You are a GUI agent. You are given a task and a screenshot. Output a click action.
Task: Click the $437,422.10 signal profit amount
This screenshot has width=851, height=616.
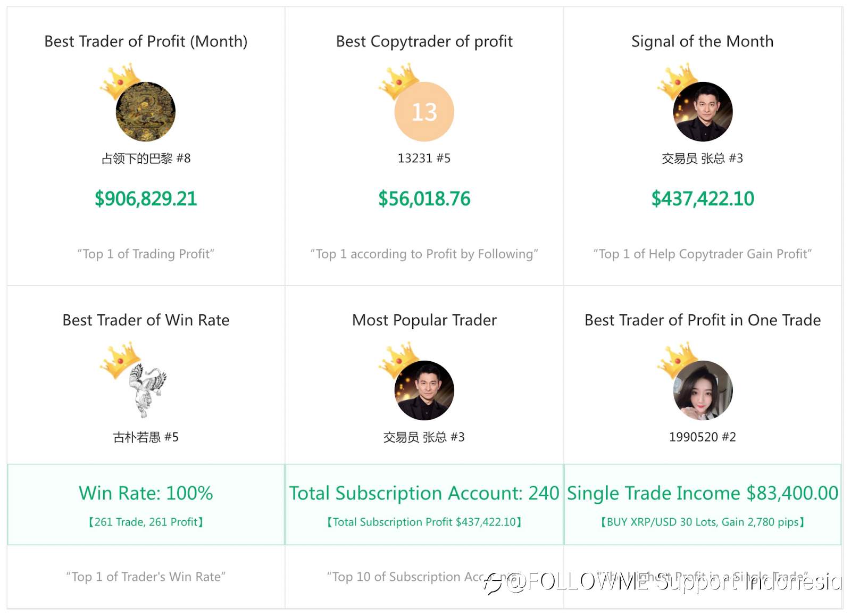coord(703,198)
